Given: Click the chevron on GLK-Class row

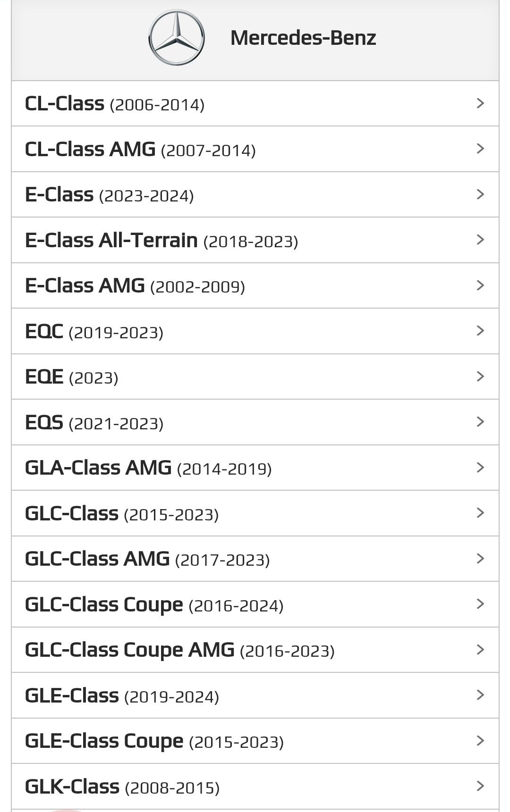Looking at the screenshot, I should point(480,786).
